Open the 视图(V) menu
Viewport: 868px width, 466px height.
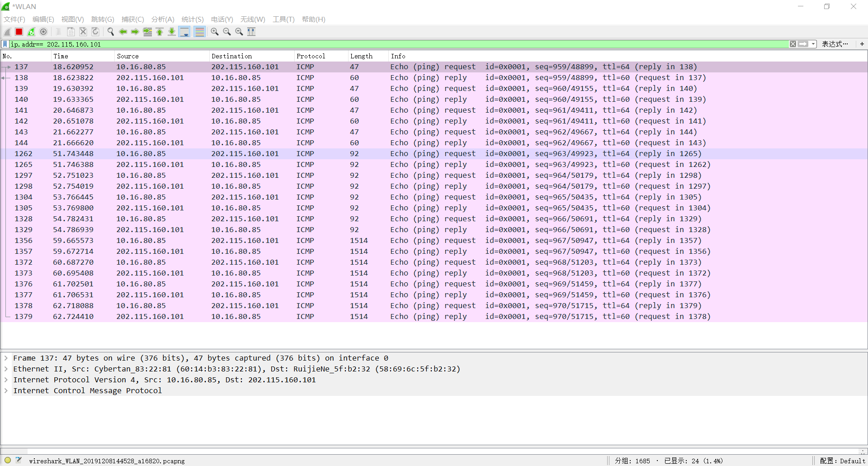pos(73,19)
